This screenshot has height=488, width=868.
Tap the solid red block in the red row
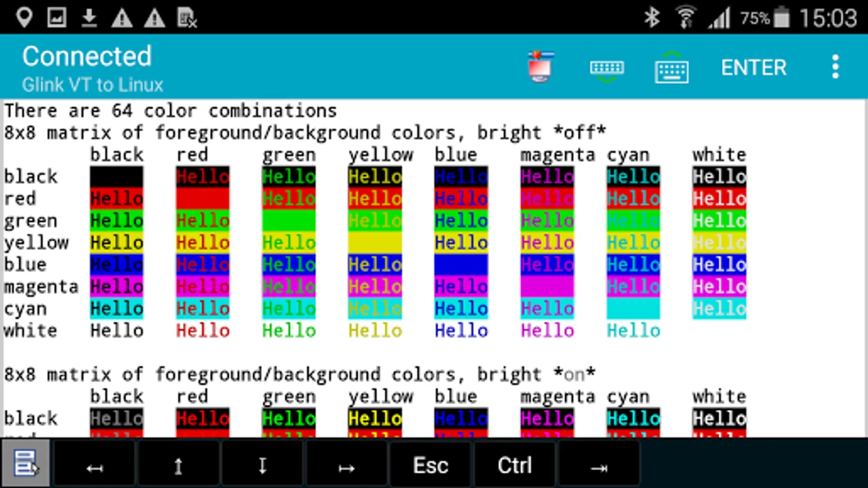pyautogui.click(x=202, y=198)
